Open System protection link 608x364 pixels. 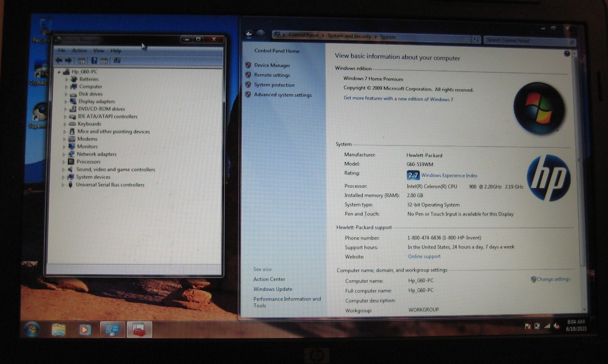tap(274, 85)
